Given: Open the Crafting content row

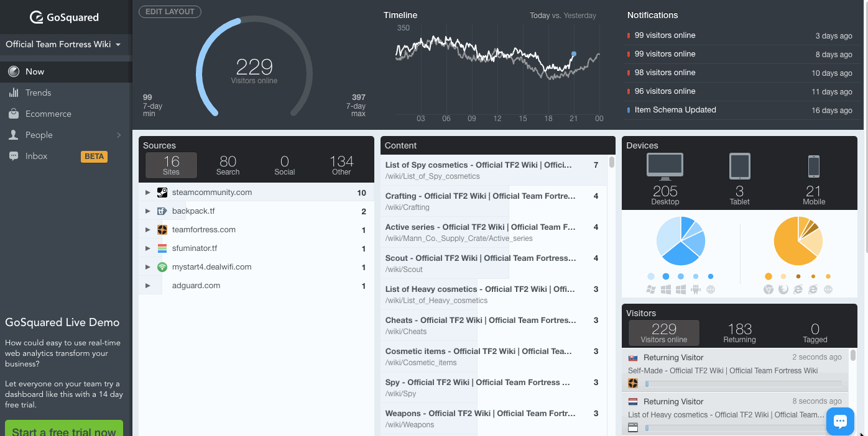Looking at the screenshot, I should pyautogui.click(x=494, y=201).
